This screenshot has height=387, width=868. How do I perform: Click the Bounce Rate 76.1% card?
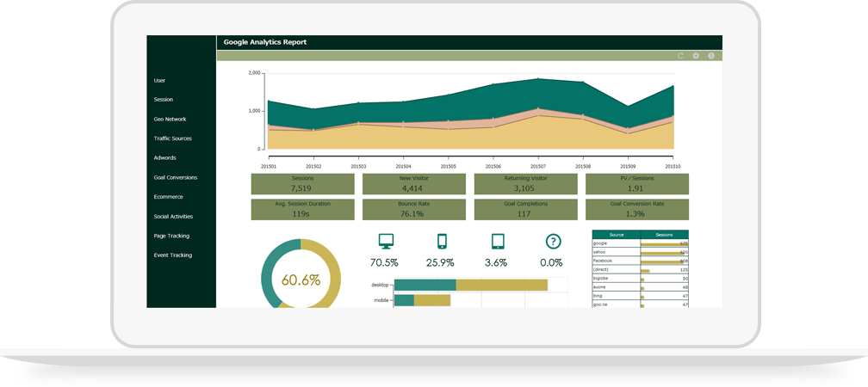click(x=414, y=210)
